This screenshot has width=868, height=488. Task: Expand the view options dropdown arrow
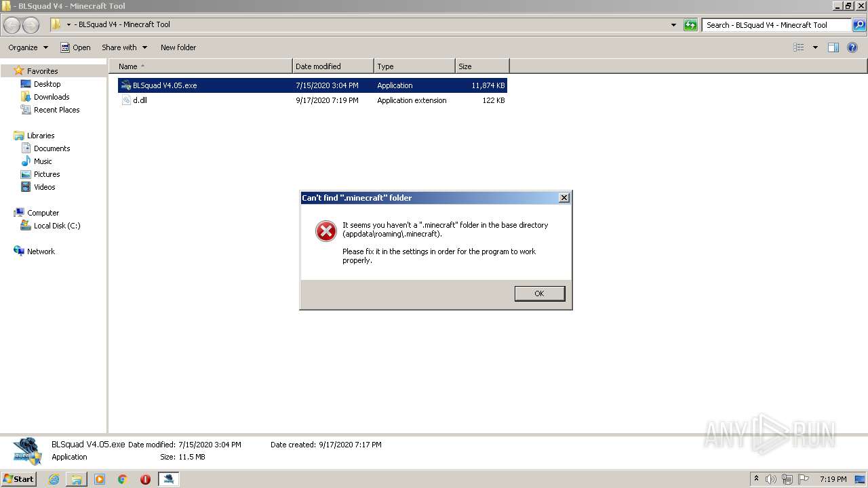pos(815,47)
